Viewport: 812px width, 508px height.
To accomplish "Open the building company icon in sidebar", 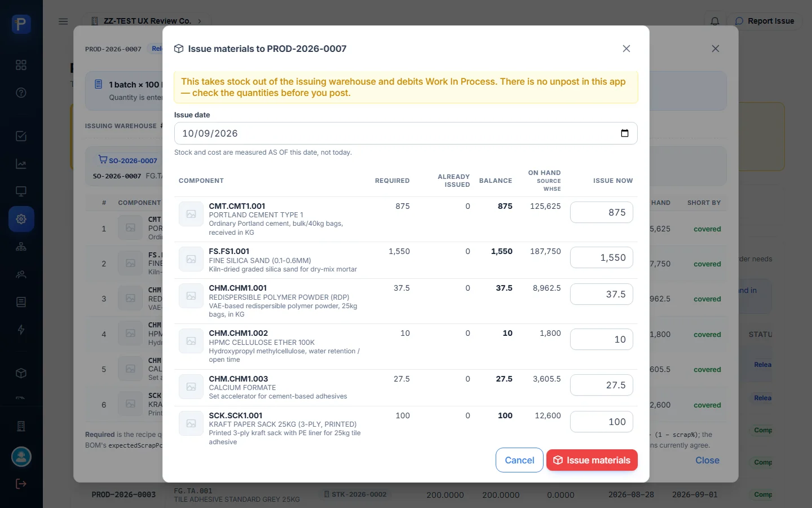I will click(21, 426).
